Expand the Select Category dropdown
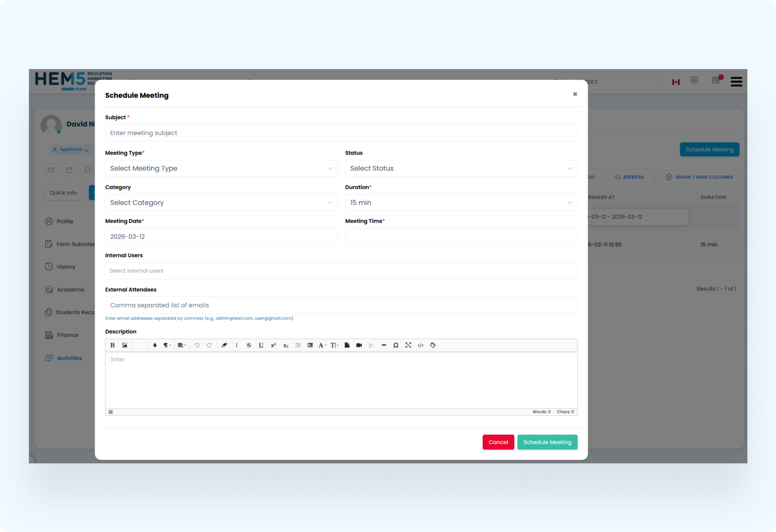776x532 pixels. [221, 202]
